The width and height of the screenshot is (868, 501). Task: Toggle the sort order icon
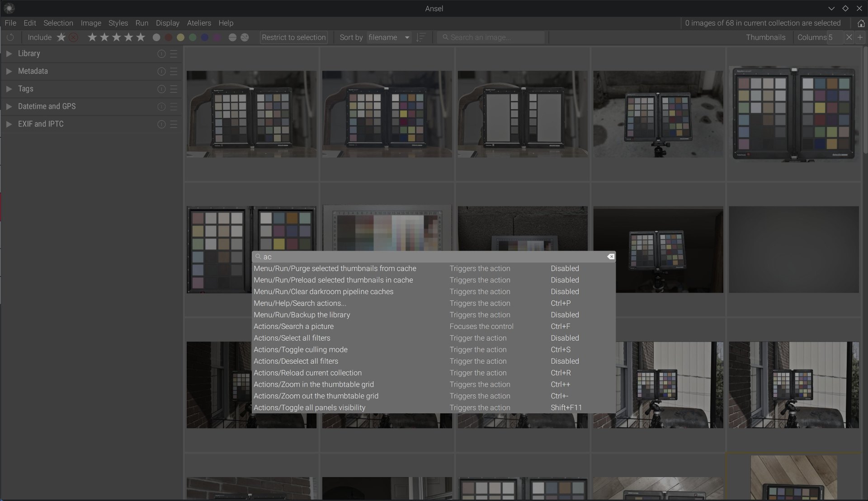point(421,37)
